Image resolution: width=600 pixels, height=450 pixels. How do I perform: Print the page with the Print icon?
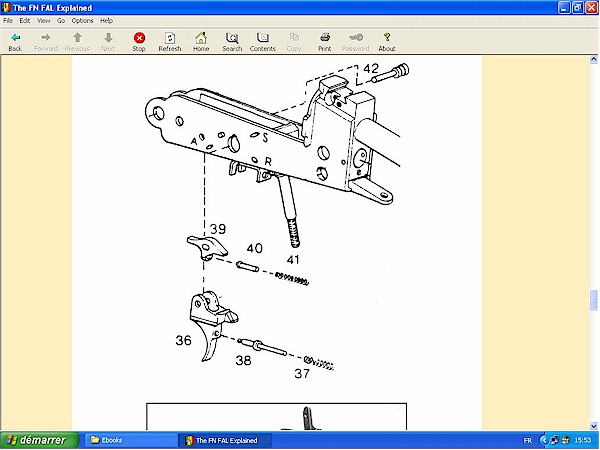pyautogui.click(x=324, y=42)
